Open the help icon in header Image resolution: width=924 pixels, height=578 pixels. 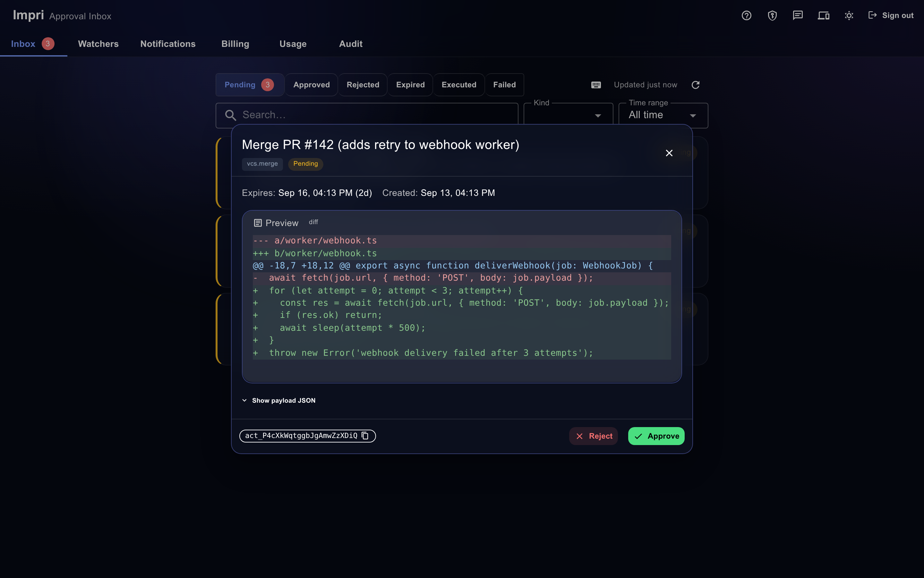coord(747,16)
